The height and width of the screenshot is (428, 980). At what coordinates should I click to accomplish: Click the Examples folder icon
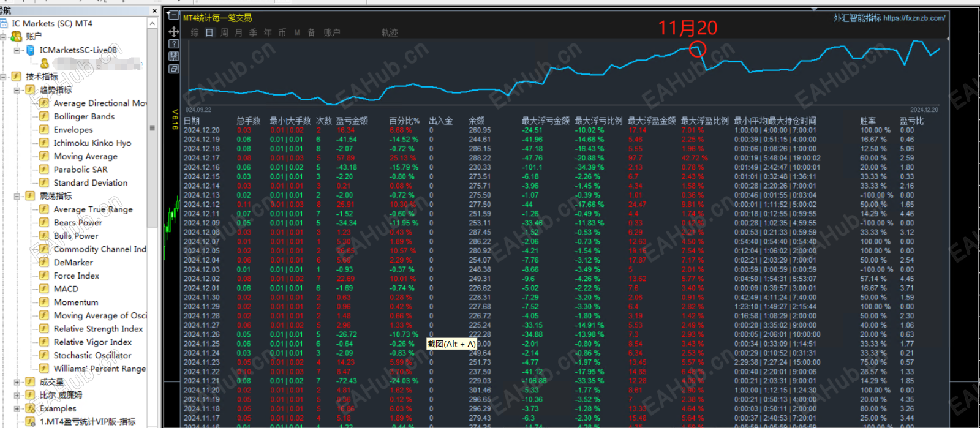[30, 408]
